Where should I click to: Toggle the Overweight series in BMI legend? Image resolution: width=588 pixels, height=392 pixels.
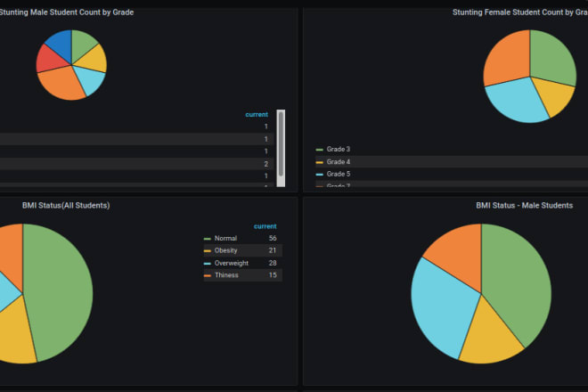tap(232, 263)
